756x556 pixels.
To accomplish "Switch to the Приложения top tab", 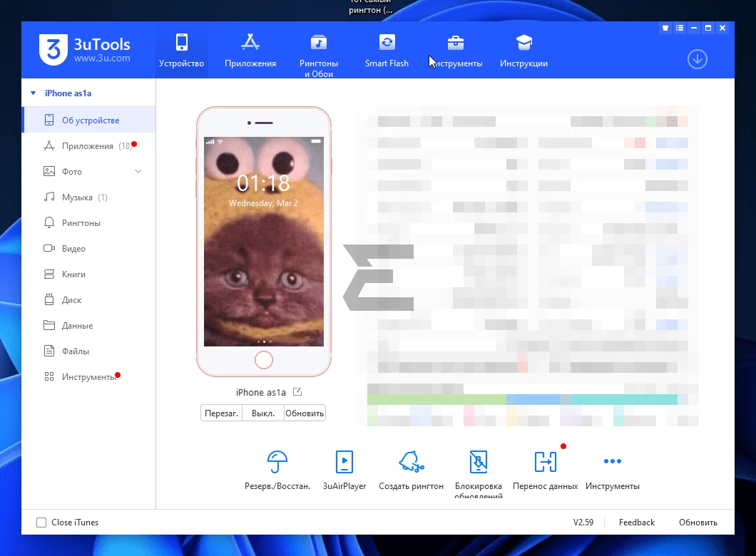I will coord(250,50).
